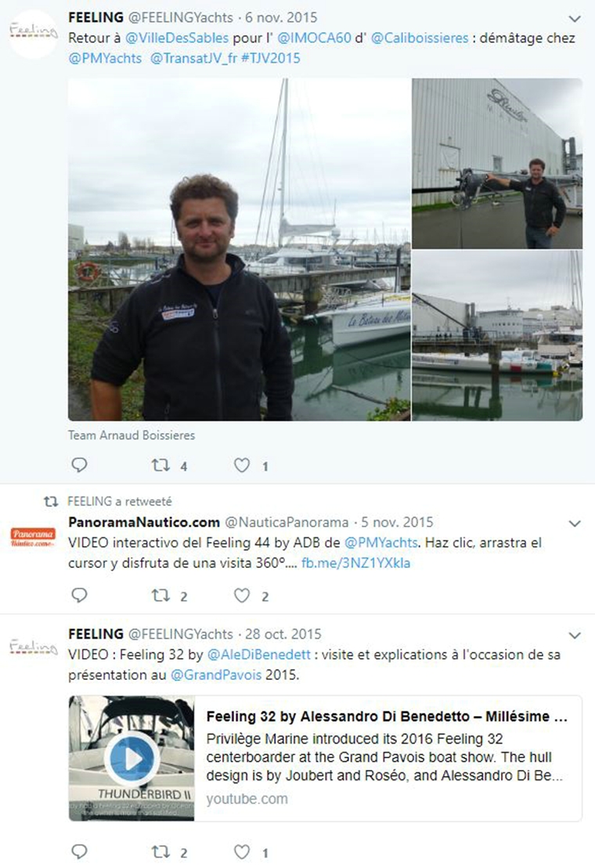Open the #TJV2015 hashtag

tap(271, 58)
